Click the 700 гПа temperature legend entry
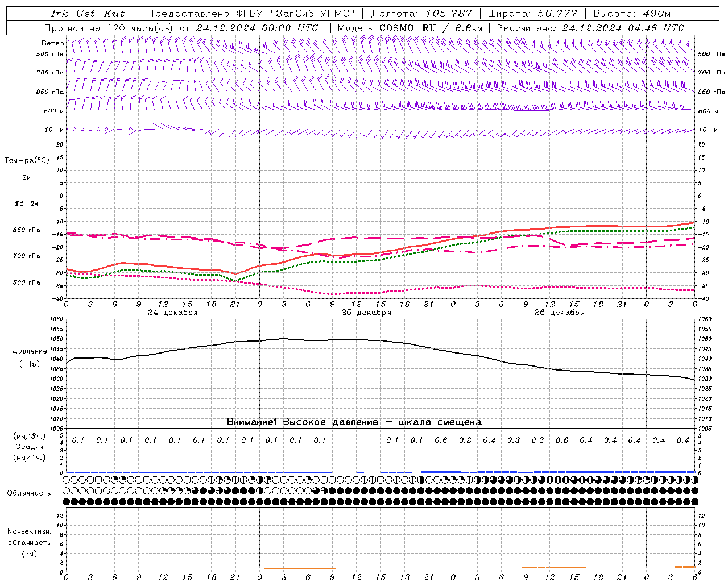The height and width of the screenshot is (582, 728). (27, 256)
